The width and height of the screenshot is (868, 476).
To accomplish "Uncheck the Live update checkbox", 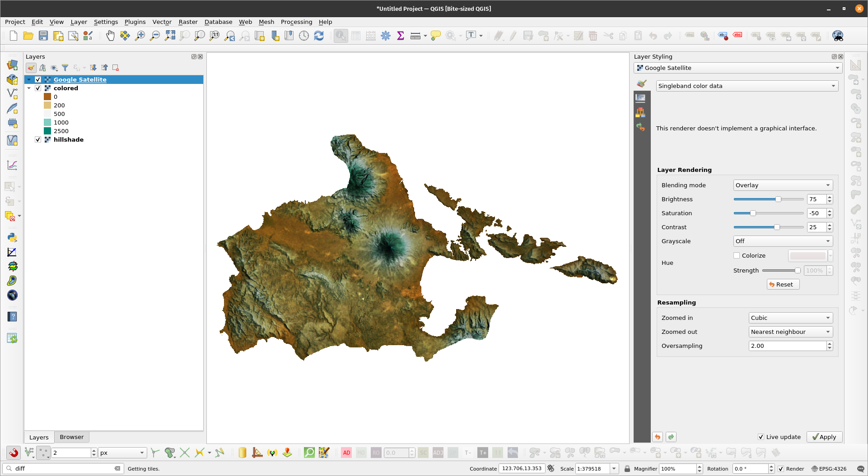I will pos(761,437).
